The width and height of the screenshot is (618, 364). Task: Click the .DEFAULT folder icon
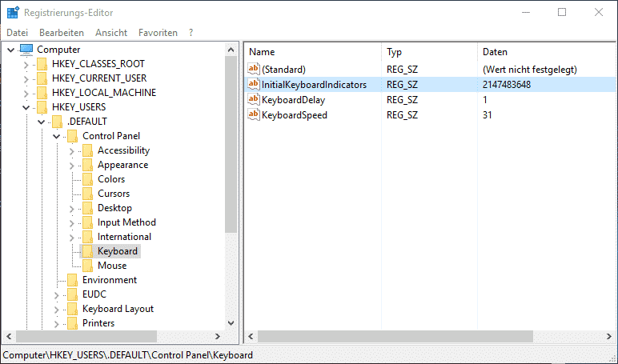tap(58, 122)
